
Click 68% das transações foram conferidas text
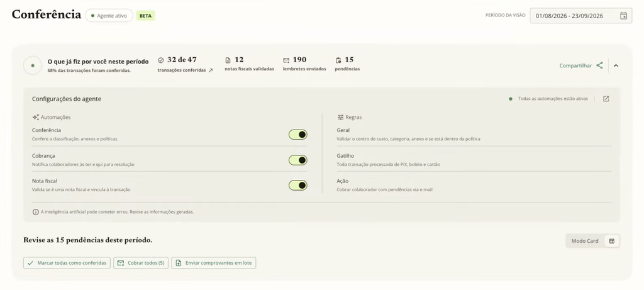click(89, 70)
